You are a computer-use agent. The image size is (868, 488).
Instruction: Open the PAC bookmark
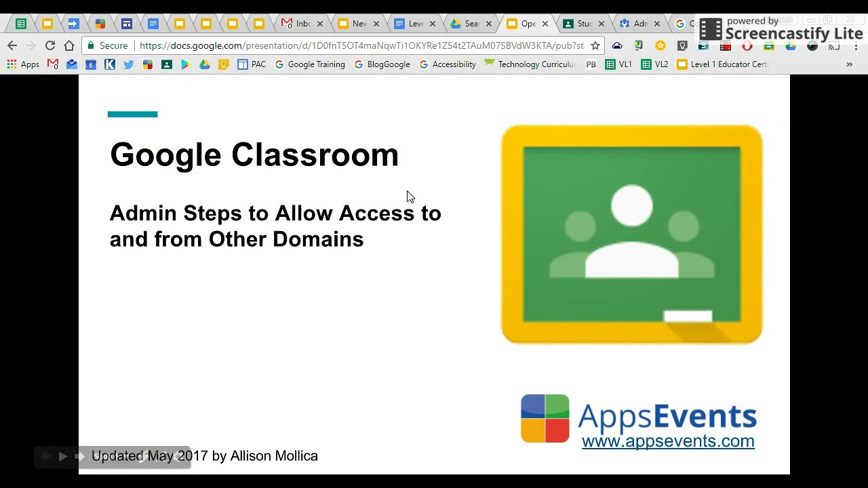[252, 64]
